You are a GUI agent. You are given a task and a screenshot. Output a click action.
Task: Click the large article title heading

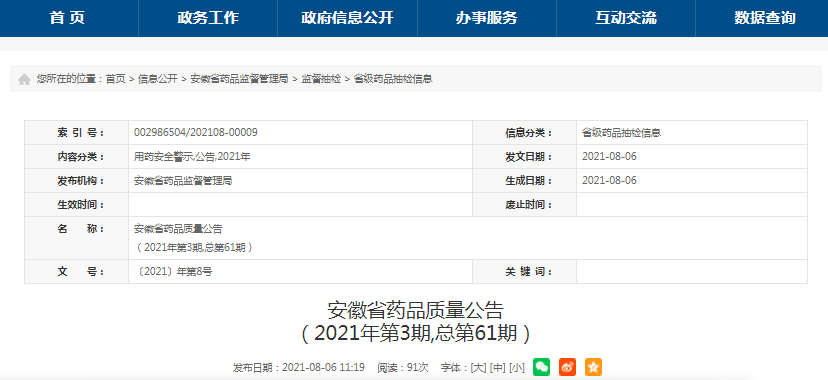point(415,321)
